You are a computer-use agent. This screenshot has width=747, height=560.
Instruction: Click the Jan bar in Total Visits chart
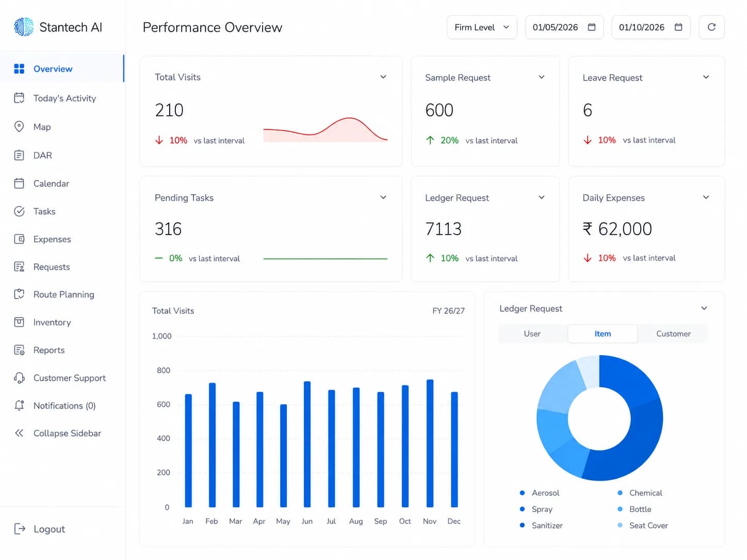pos(188,451)
